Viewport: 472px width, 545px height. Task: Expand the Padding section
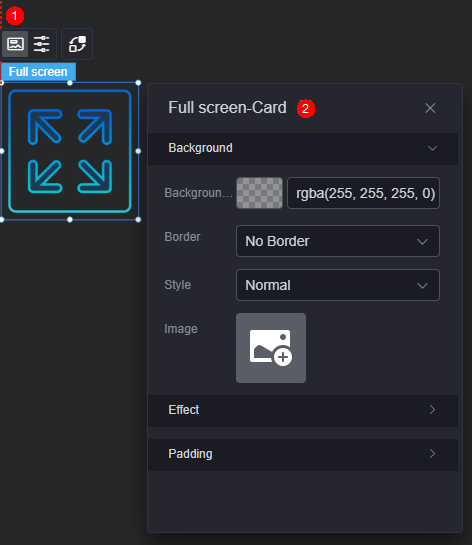[303, 454]
